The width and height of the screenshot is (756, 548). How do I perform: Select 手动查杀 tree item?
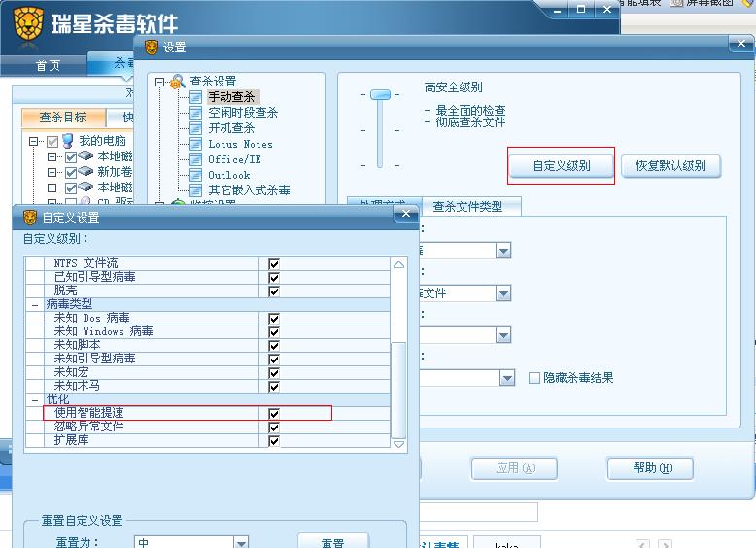click(x=231, y=97)
